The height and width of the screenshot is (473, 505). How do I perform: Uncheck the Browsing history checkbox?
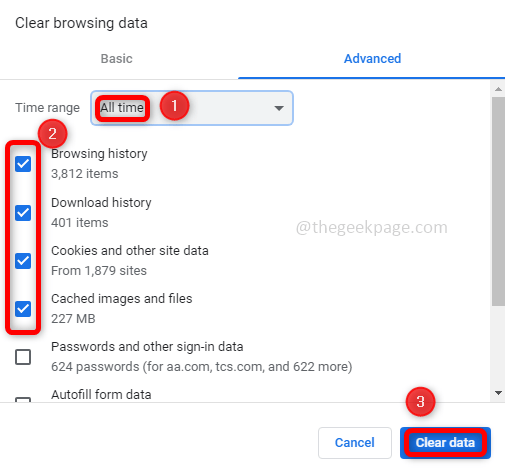point(23,164)
